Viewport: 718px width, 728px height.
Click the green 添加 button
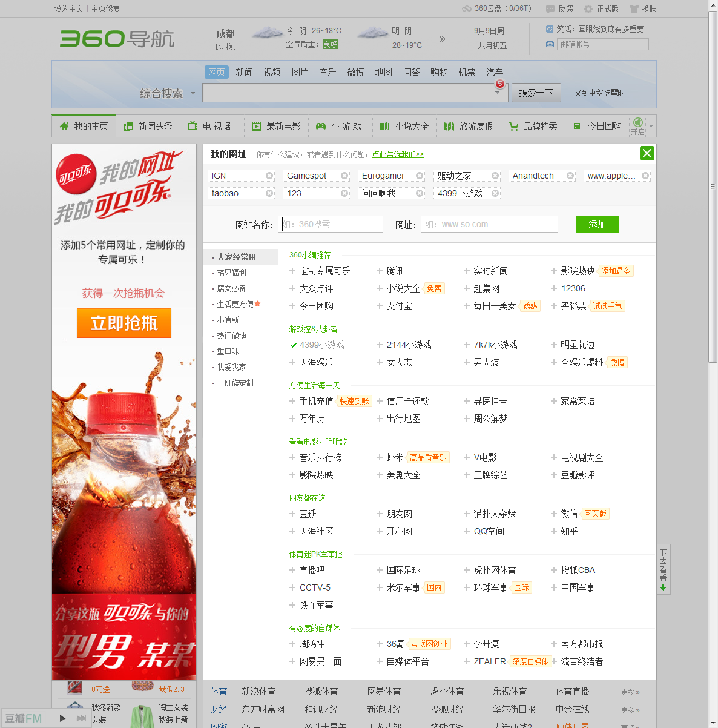[x=598, y=224]
